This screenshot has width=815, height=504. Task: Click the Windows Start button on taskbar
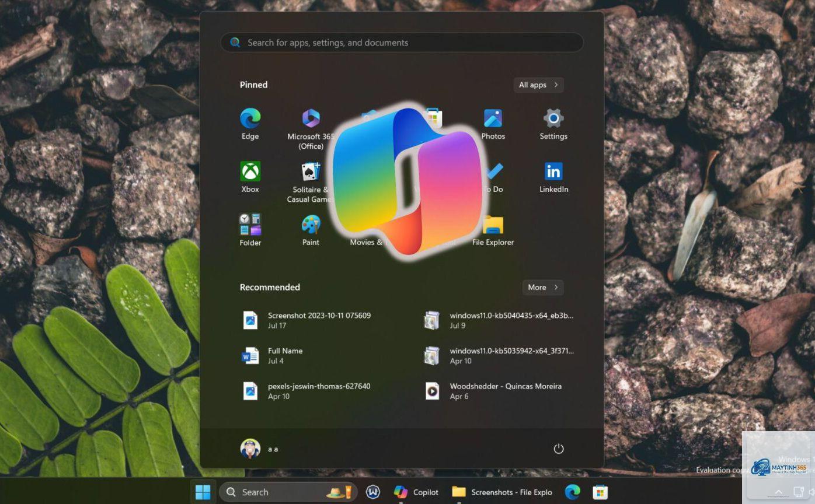pyautogui.click(x=203, y=492)
